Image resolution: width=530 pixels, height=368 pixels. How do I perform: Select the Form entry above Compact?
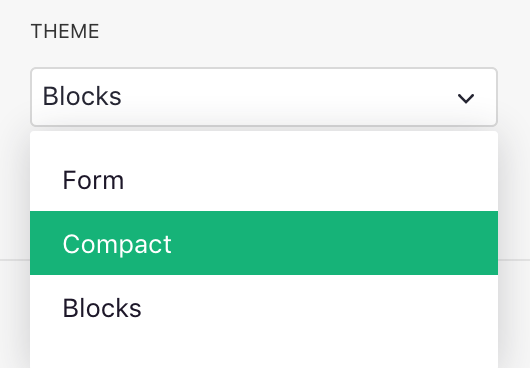pyautogui.click(x=264, y=179)
